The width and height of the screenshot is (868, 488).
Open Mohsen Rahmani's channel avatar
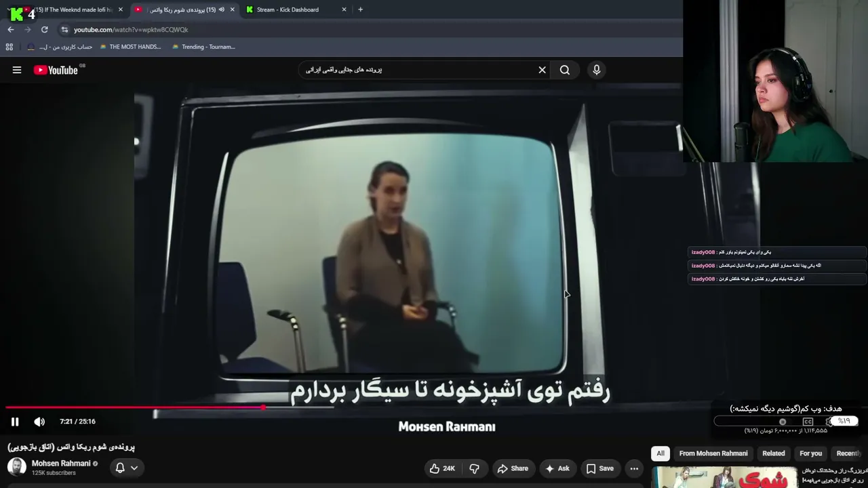(17, 467)
